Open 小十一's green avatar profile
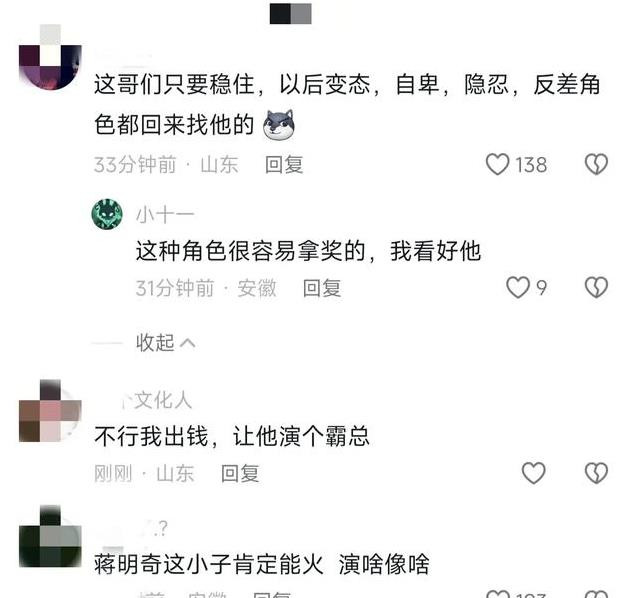636x598 pixels. (107, 214)
